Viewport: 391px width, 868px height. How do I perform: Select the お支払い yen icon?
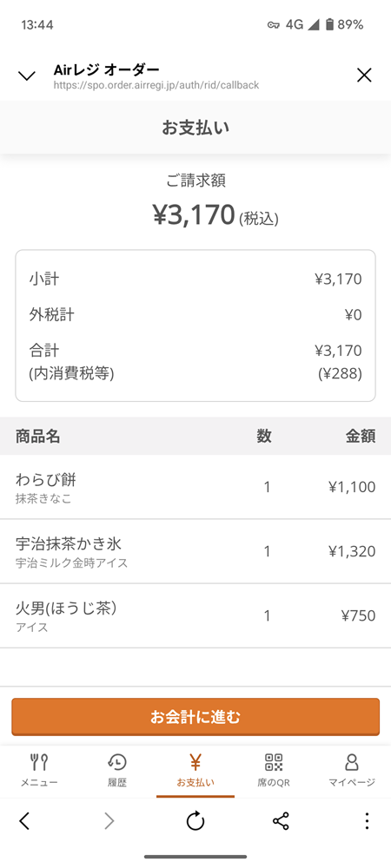pos(195,762)
